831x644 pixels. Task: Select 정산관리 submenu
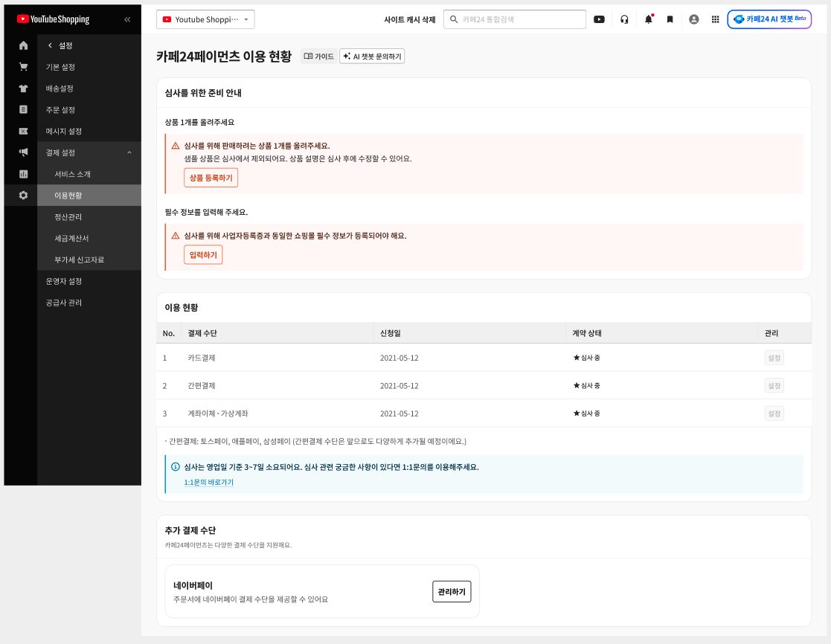[x=68, y=217]
